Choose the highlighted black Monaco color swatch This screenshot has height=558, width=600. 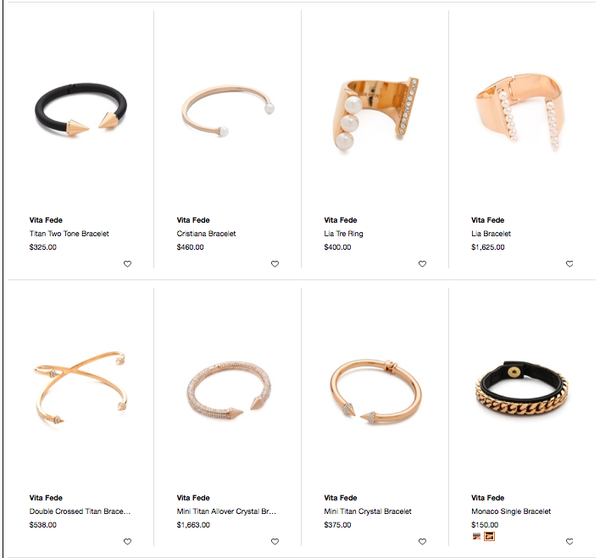pyautogui.click(x=489, y=536)
